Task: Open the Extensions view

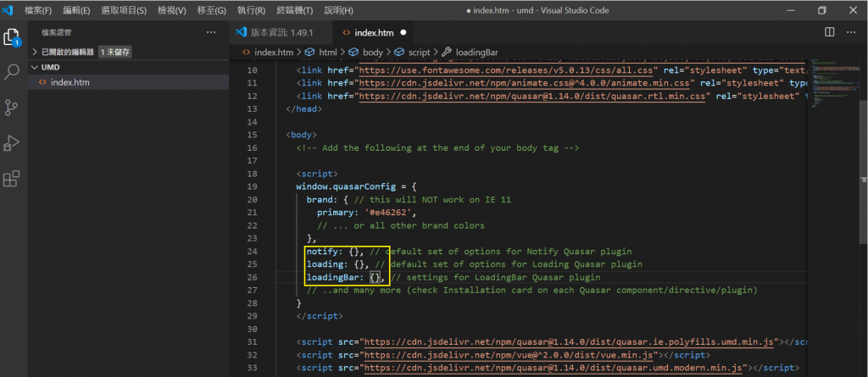Action: click(x=12, y=178)
